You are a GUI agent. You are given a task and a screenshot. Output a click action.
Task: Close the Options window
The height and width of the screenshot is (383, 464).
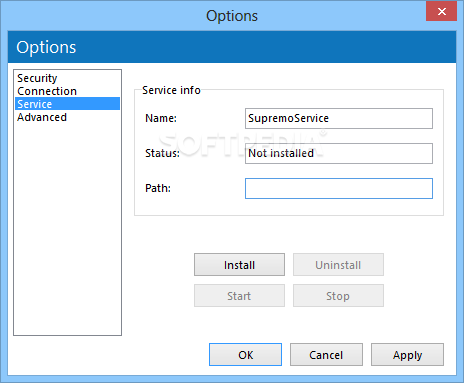pyautogui.click(x=441, y=11)
